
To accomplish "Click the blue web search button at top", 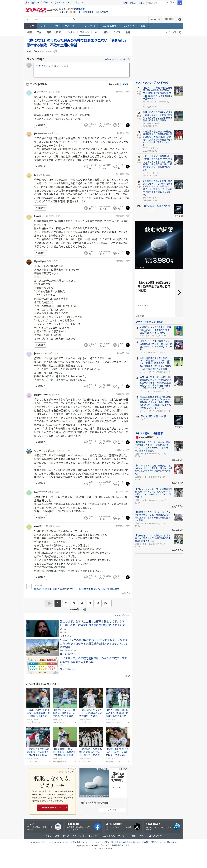I will pos(180,3).
